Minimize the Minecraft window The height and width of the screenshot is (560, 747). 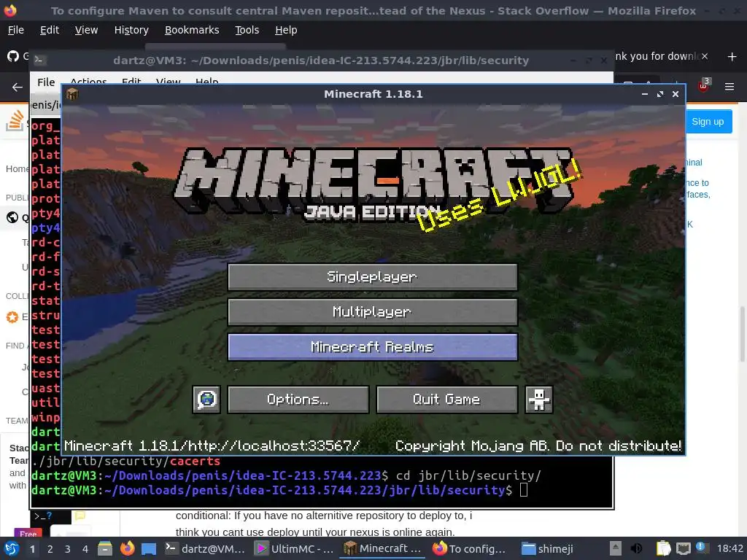[645, 94]
